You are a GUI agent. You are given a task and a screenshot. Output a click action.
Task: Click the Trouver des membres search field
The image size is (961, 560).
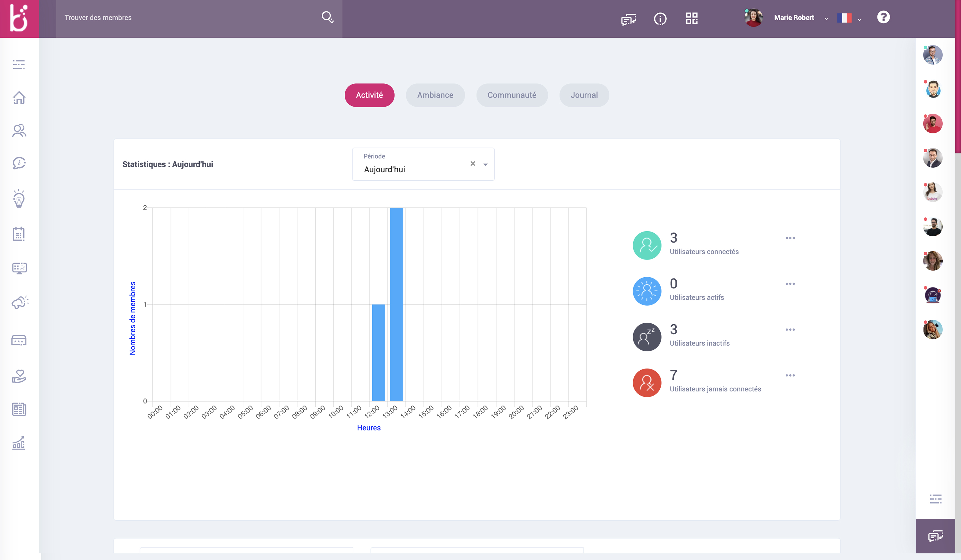pyautogui.click(x=187, y=17)
